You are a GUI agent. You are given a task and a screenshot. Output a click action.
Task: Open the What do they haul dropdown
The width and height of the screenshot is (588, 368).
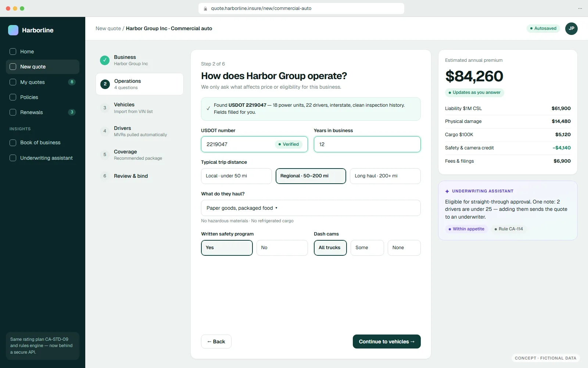pos(311,208)
